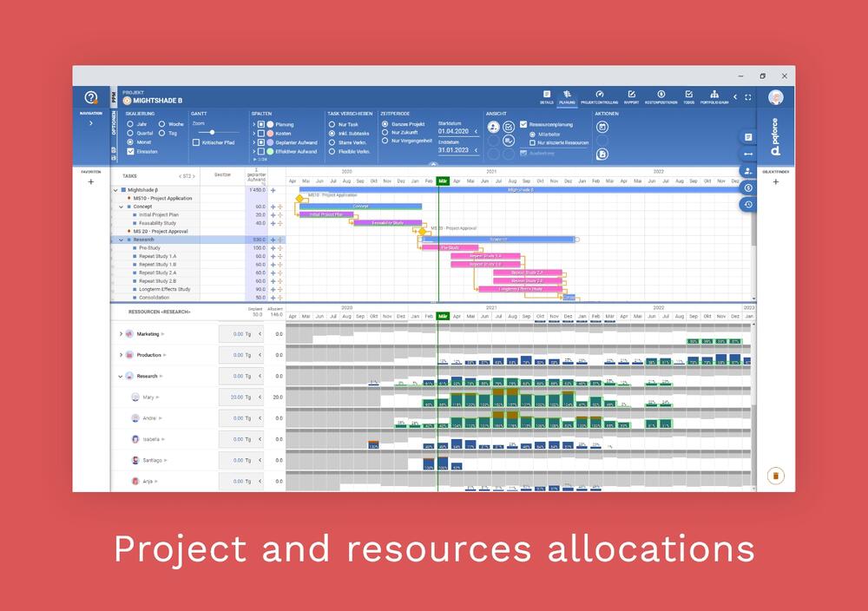Collapse the Research task group

click(119, 240)
